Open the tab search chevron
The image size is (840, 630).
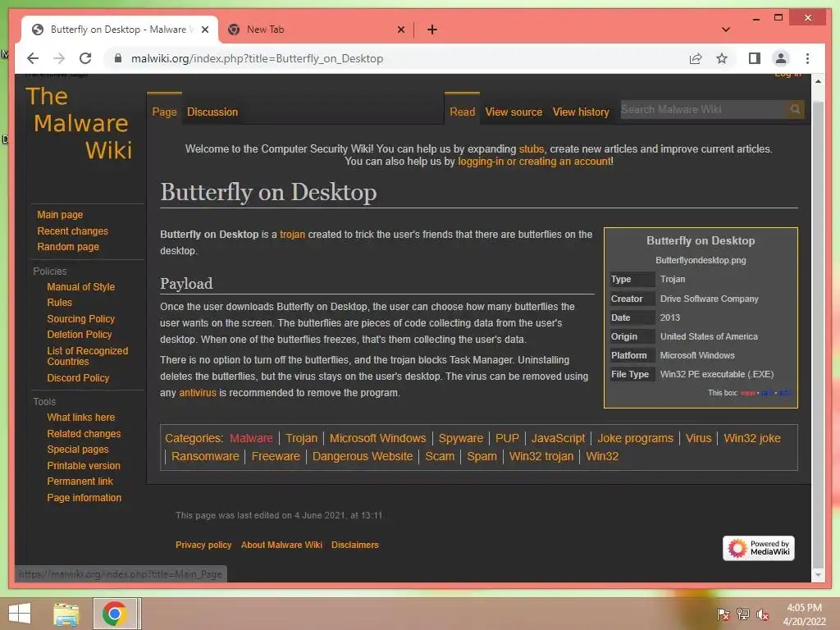(726, 30)
